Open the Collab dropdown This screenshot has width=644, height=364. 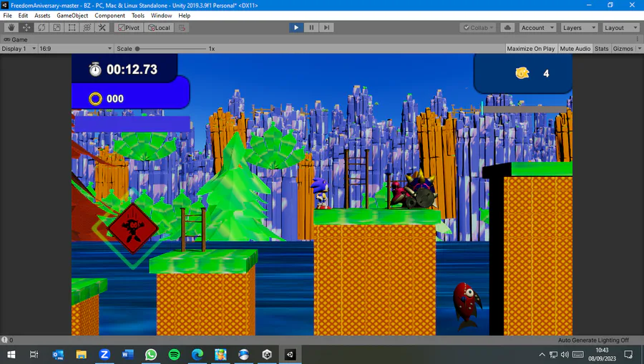click(478, 27)
